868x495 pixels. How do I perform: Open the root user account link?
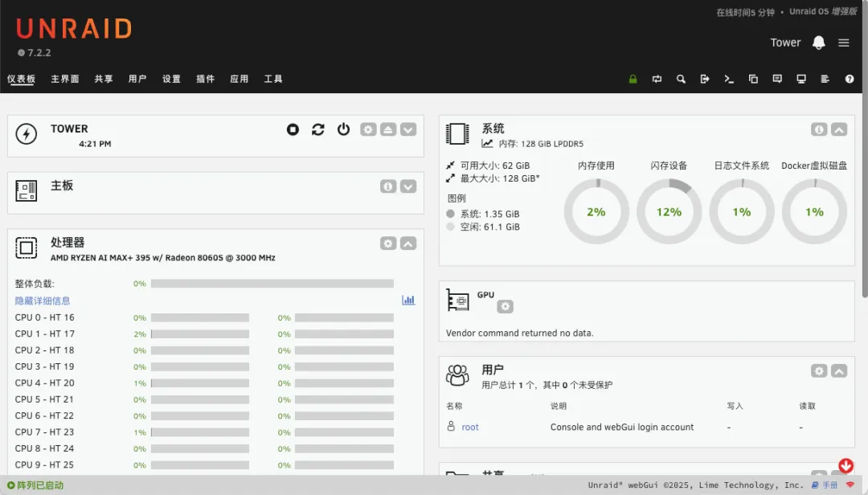click(470, 427)
